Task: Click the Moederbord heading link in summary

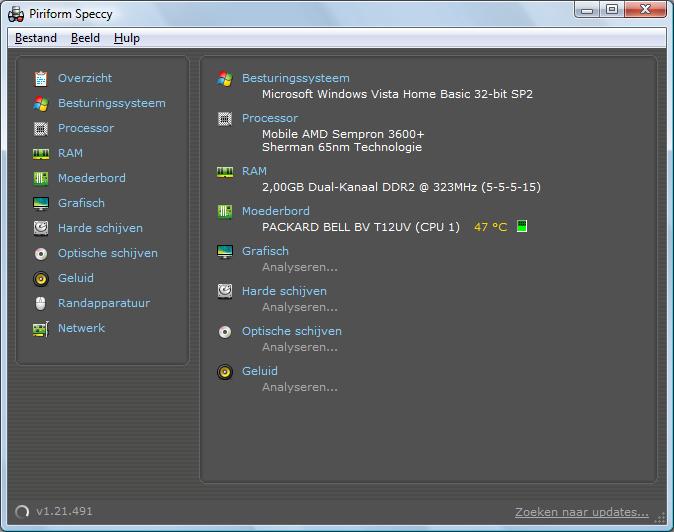Action: point(276,211)
